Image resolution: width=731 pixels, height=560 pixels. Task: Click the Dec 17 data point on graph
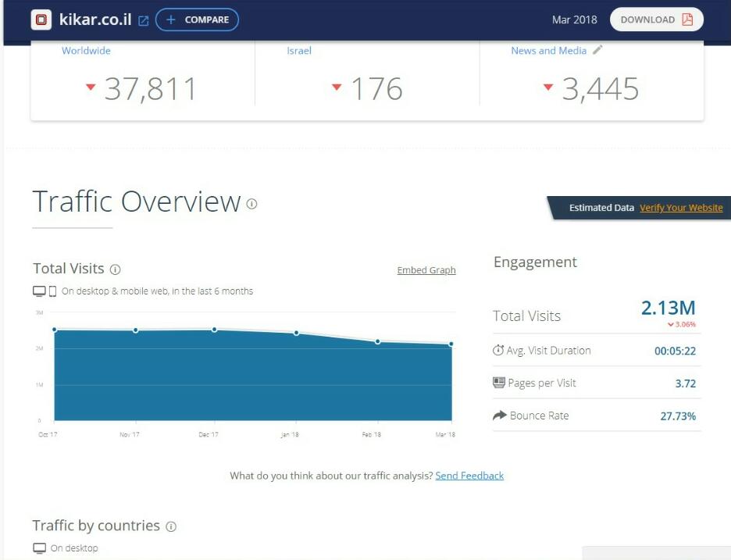coord(214,330)
